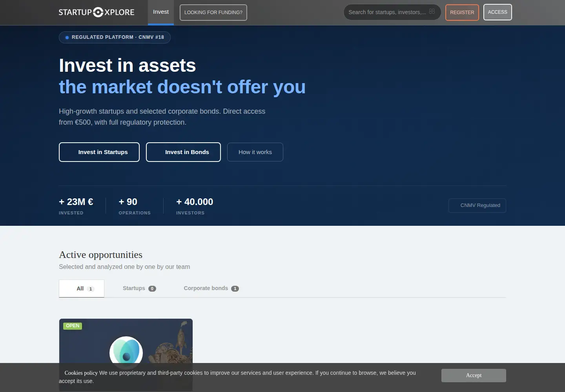Click the REGISTER button

click(462, 13)
